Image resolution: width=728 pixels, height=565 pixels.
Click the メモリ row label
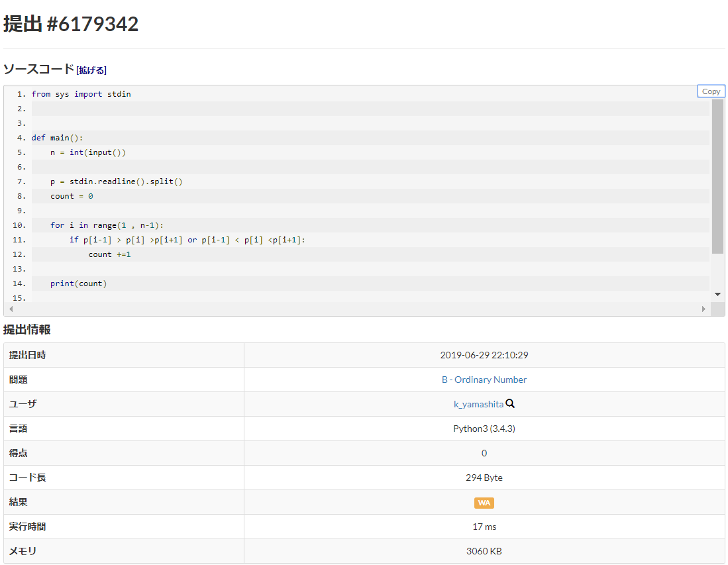click(x=23, y=551)
